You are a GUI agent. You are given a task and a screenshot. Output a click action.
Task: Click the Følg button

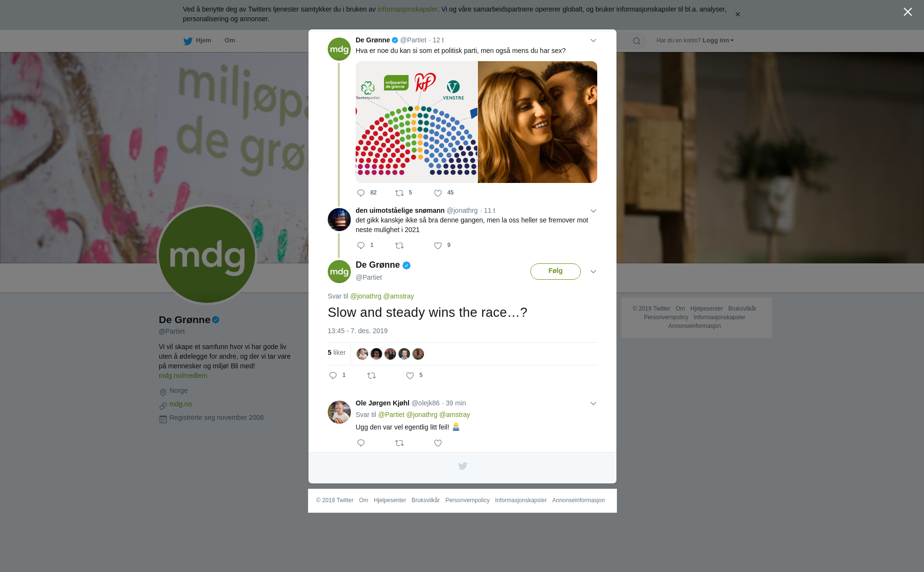(x=555, y=272)
